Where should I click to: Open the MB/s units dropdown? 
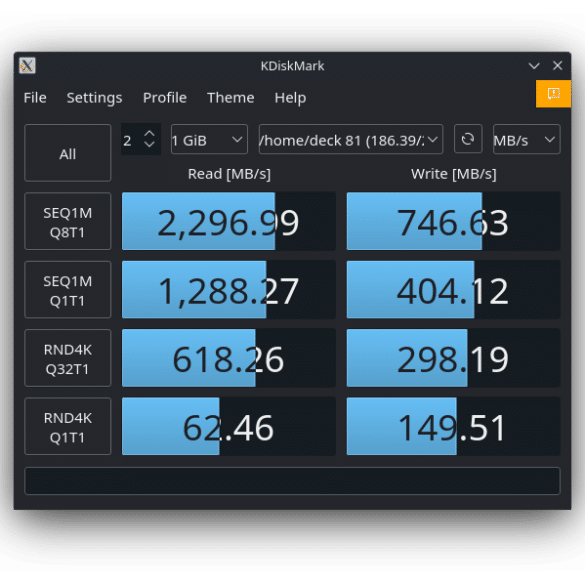[x=526, y=139]
